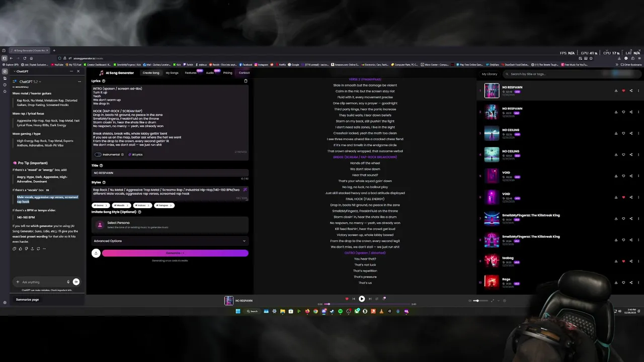Screen dimensions: 644x362
Task: Click the magic wand in Styles box
Action: click(245, 190)
